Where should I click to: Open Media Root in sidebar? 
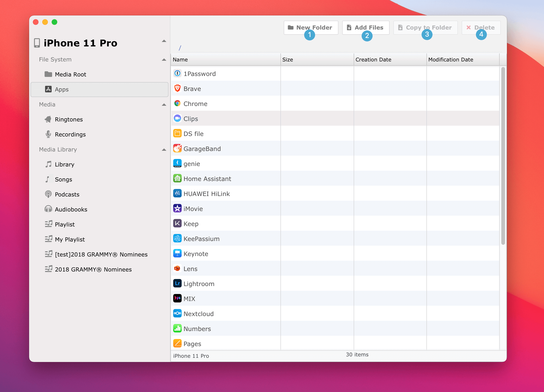click(99, 74)
